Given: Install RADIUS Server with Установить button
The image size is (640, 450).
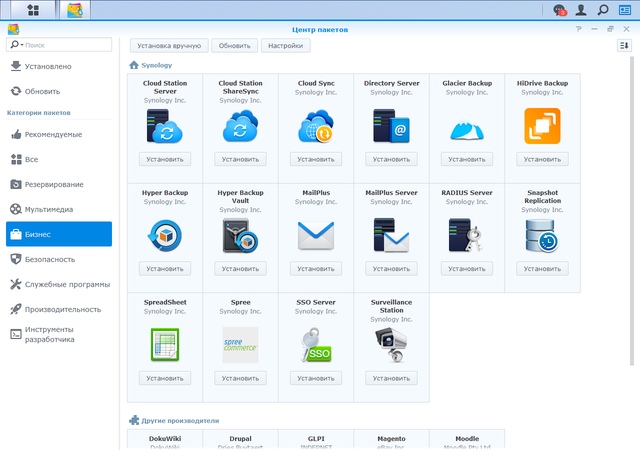Looking at the screenshot, I should click(x=467, y=269).
